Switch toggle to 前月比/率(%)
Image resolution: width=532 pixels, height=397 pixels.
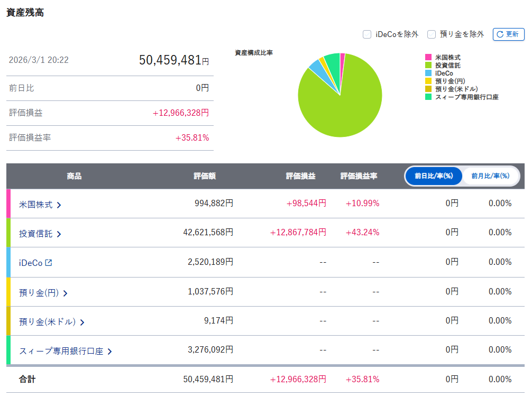point(490,176)
